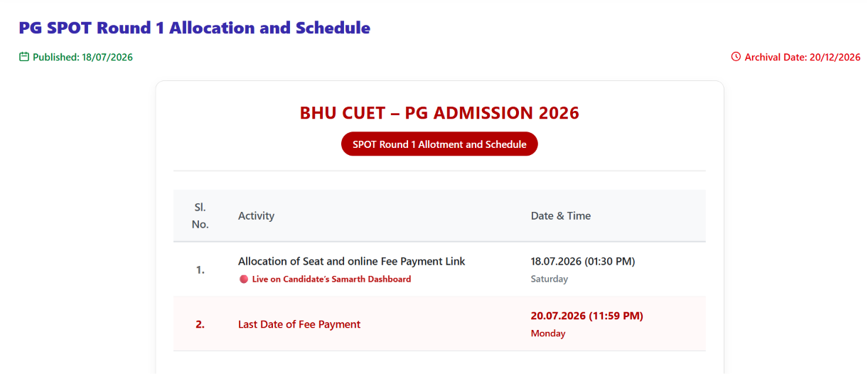Viewport: 868px width, 374px height.
Task: Click the Activity column header
Action: point(256,215)
